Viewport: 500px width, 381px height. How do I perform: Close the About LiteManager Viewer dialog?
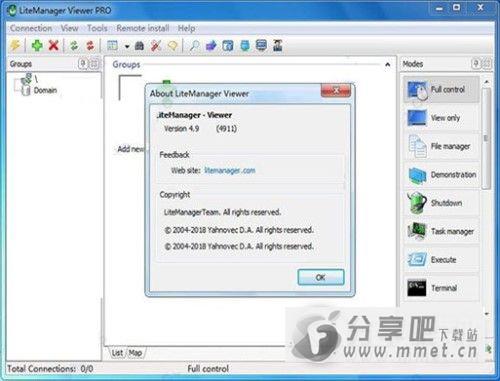[336, 90]
